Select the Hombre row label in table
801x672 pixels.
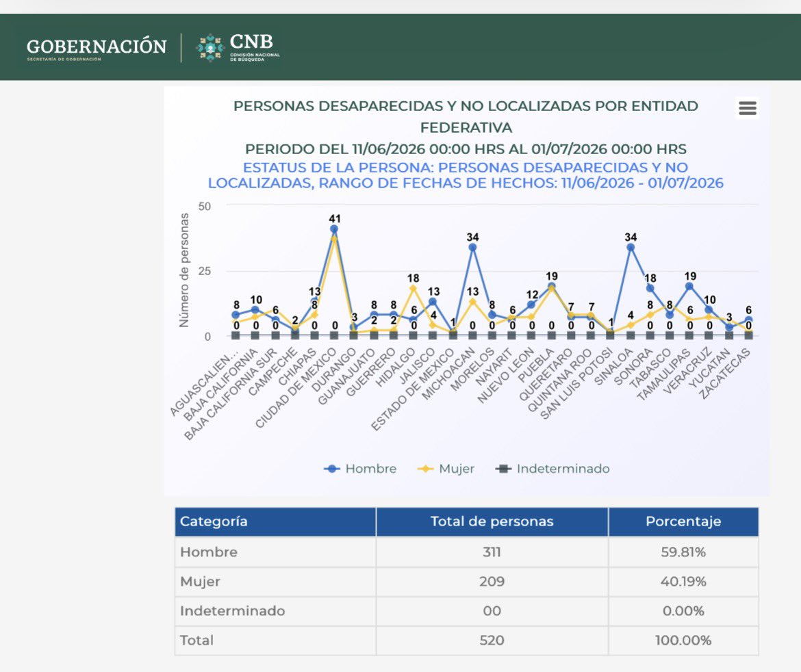coord(208,552)
